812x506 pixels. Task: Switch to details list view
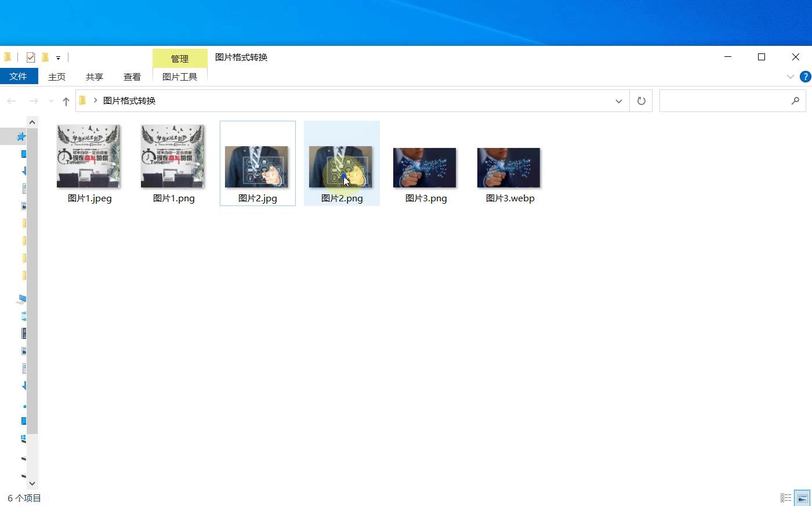point(786,498)
